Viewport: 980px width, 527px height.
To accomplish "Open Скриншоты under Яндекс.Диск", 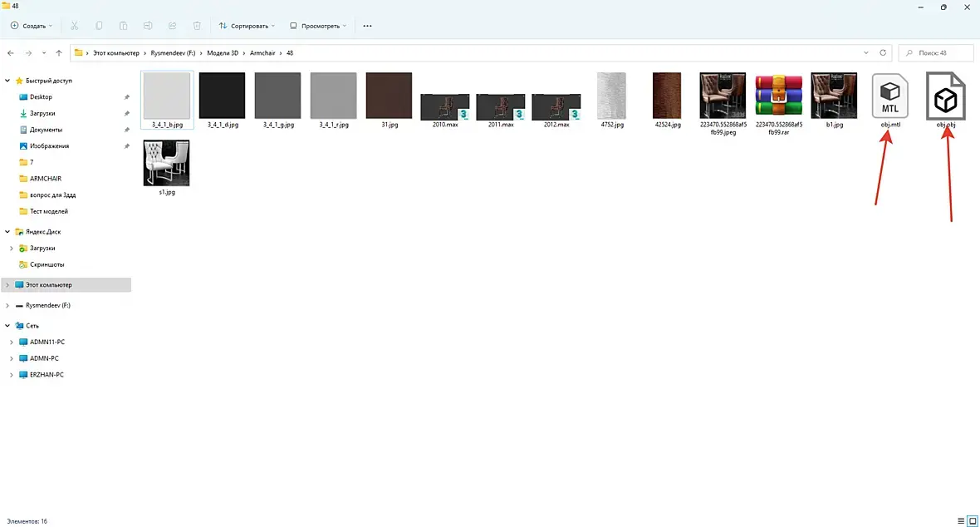I will (47, 264).
